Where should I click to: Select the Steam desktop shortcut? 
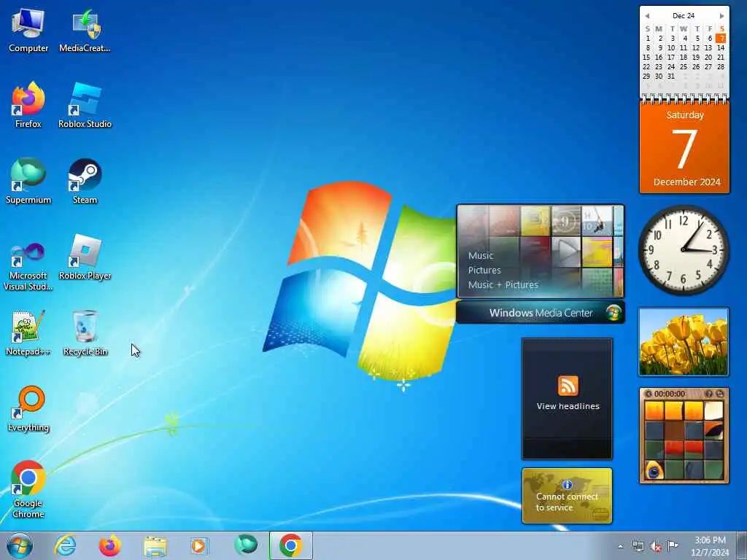[x=85, y=182]
